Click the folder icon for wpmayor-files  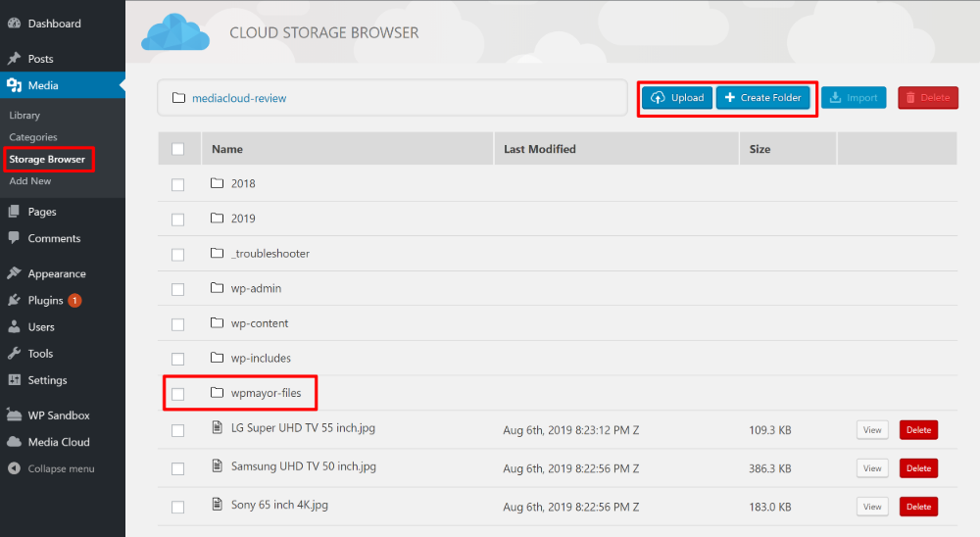(x=217, y=393)
